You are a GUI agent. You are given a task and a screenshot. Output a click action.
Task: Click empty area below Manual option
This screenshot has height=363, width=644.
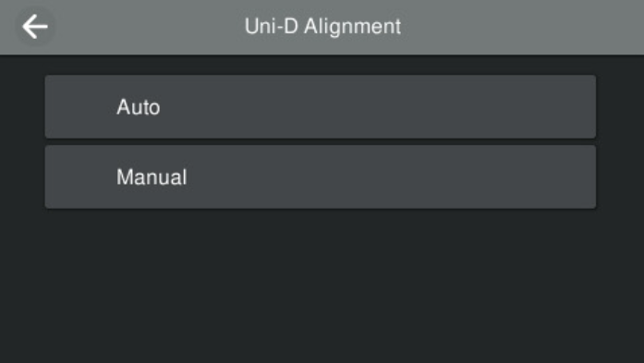click(x=321, y=287)
